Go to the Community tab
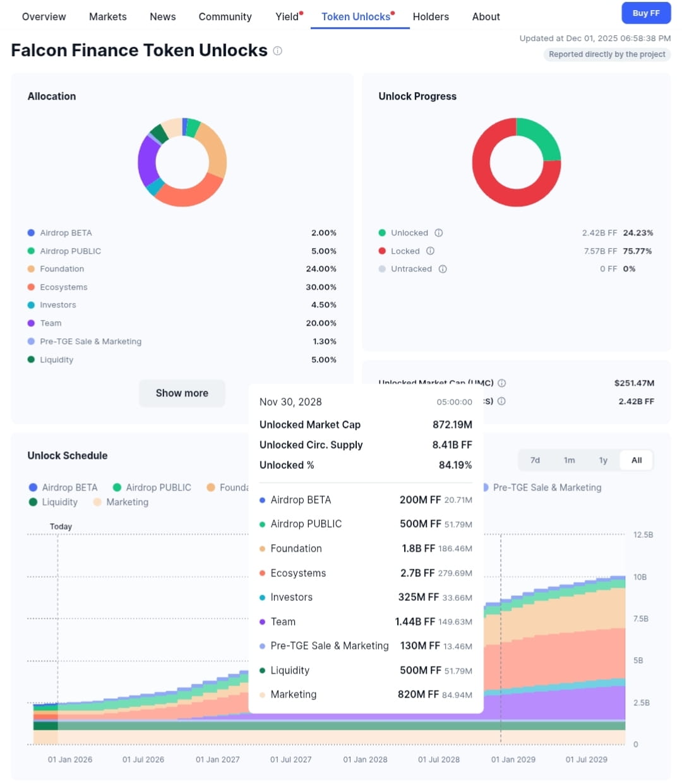Viewport: 682px width, 784px height. click(x=225, y=16)
